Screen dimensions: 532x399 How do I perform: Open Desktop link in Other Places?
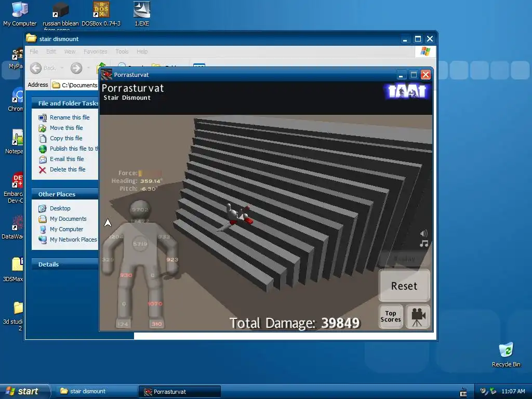pyautogui.click(x=60, y=208)
